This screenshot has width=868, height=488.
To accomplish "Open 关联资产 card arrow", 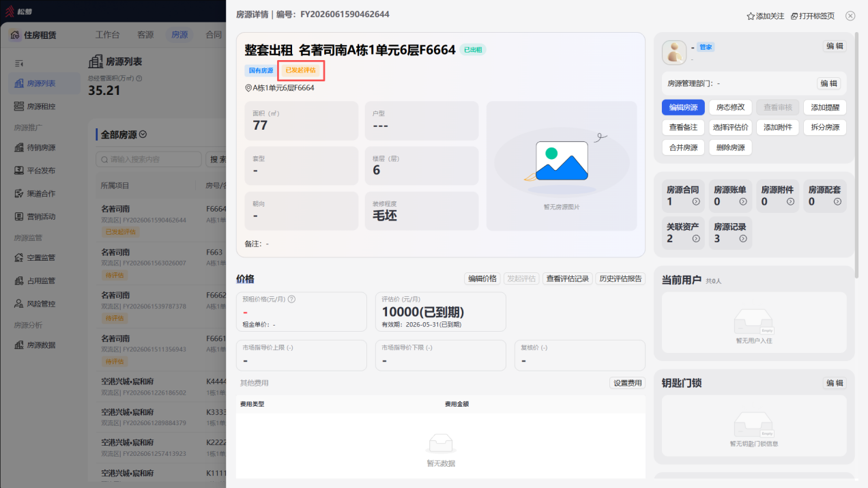I will (x=696, y=239).
